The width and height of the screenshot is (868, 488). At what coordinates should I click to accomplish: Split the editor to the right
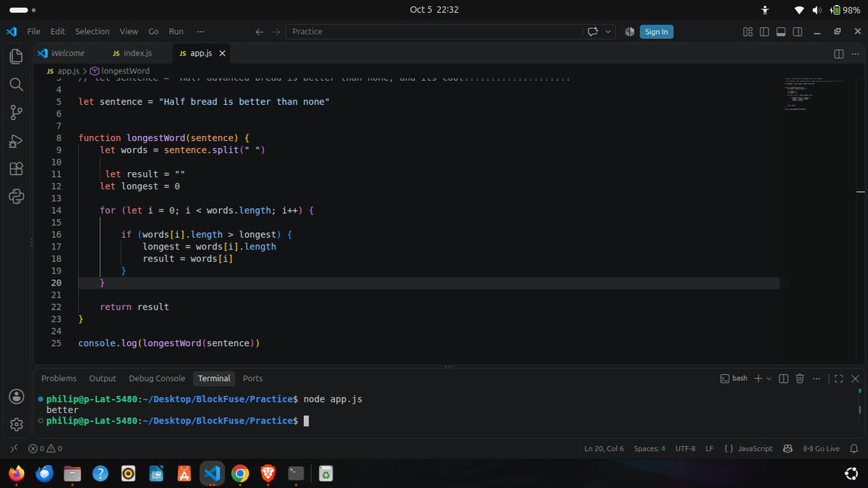pyautogui.click(x=839, y=53)
